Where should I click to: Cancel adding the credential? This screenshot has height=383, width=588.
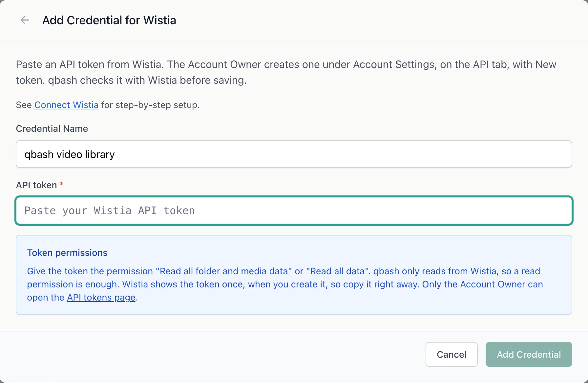click(451, 354)
